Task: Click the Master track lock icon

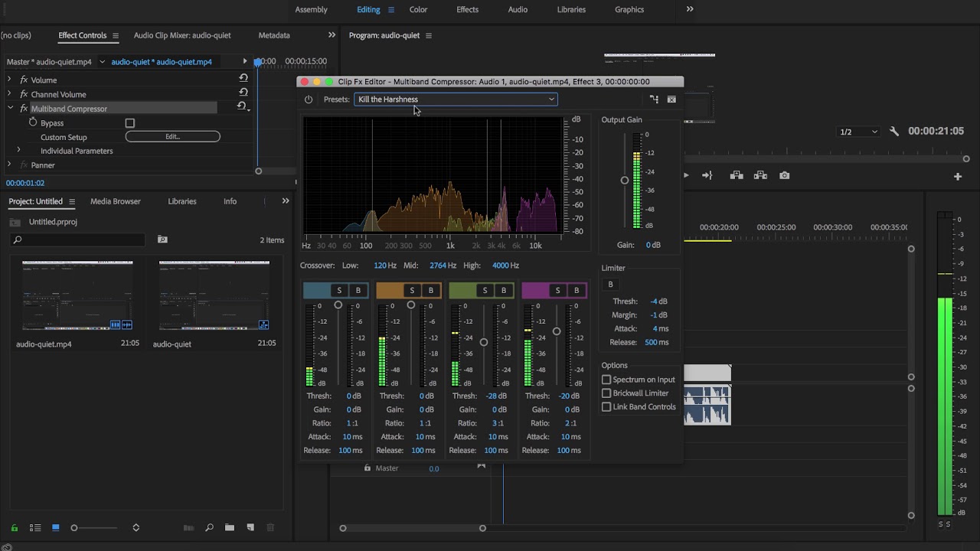Action: [x=367, y=468]
